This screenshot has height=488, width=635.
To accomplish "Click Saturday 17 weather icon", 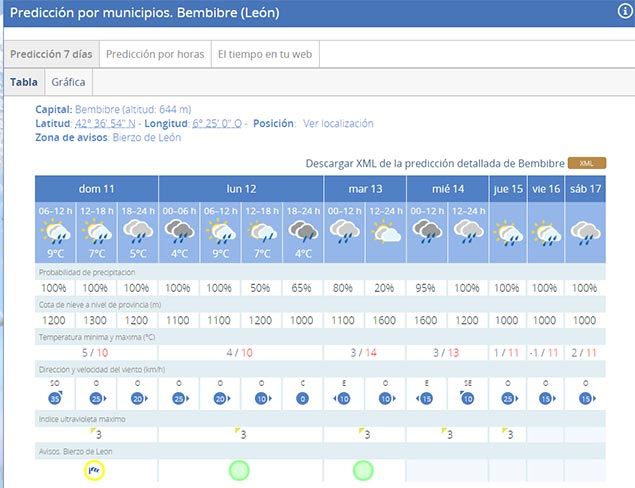I will 586,233.
